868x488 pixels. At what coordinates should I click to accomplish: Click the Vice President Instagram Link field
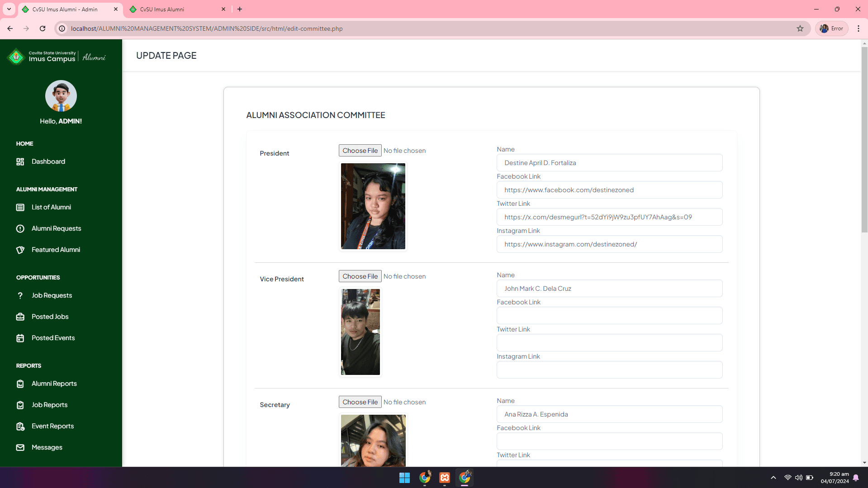pyautogui.click(x=609, y=370)
